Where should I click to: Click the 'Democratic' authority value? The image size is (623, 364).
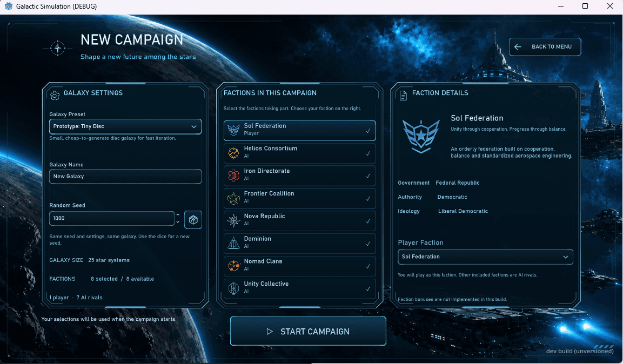click(452, 197)
